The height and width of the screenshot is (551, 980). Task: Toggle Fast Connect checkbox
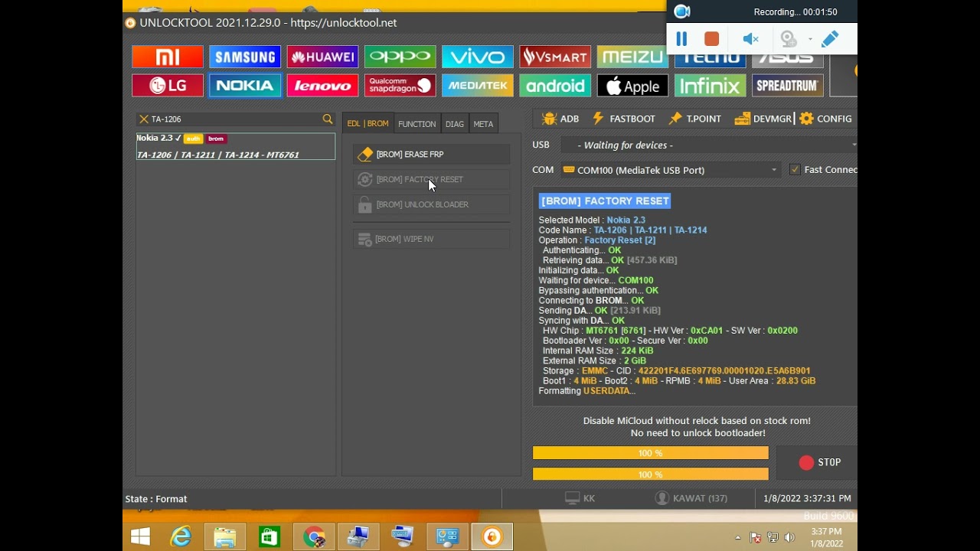795,170
